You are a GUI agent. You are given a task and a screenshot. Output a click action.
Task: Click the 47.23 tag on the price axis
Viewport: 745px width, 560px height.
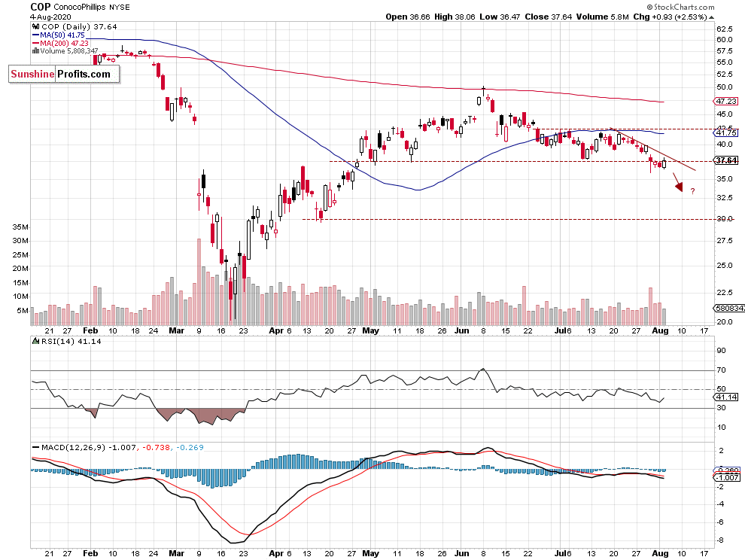pyautogui.click(x=726, y=102)
